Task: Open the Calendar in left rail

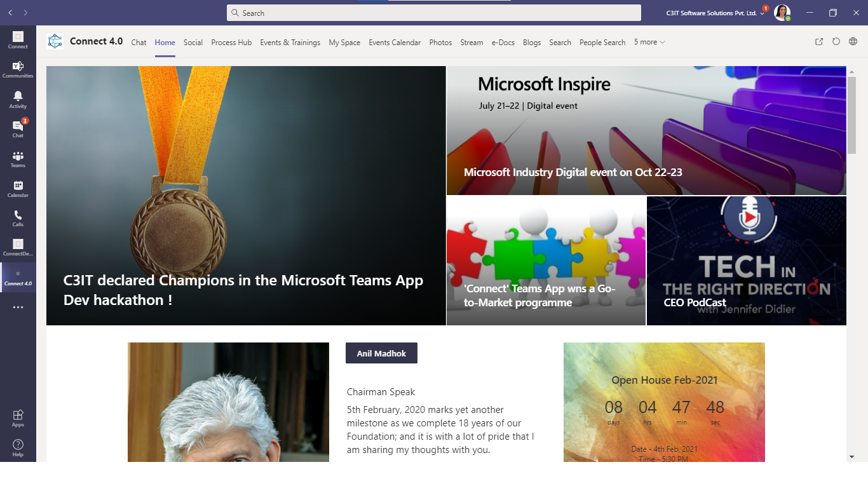Action: pos(18,189)
